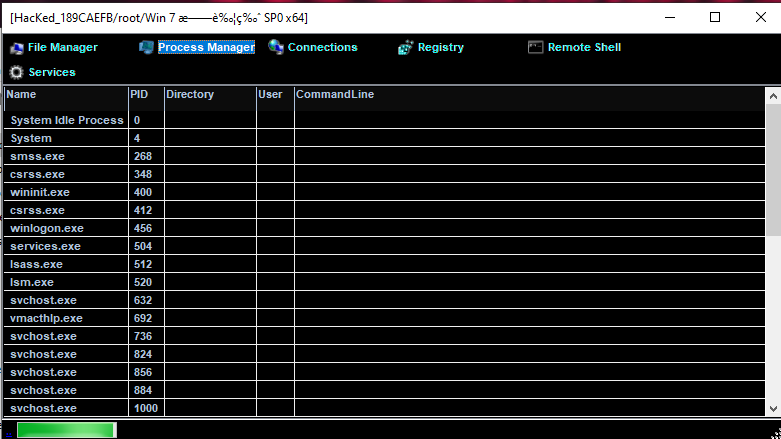Viewport: 781px width, 439px height.
Task: Sort processes by Name column header
Action: [65, 94]
